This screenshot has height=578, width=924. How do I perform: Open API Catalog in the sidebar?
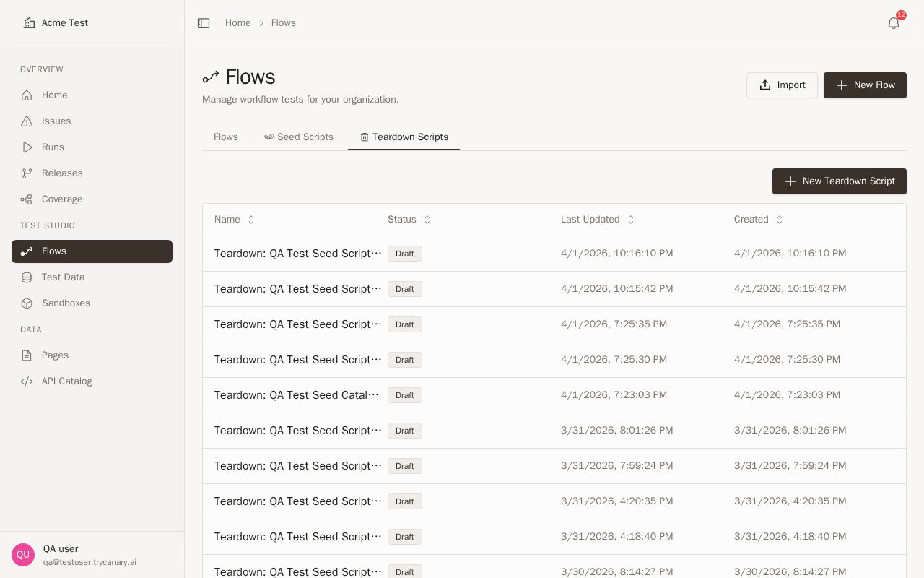(x=92, y=381)
